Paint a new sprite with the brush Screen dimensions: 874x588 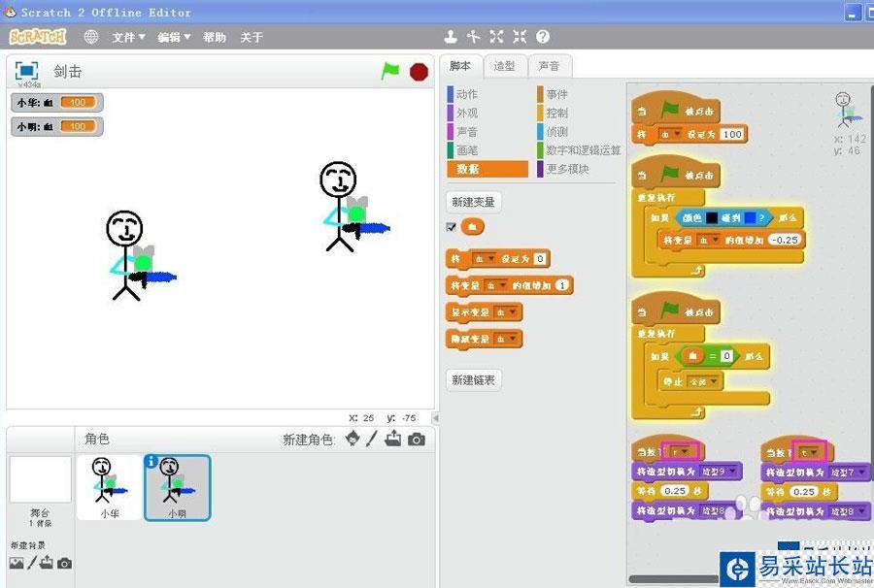[371, 440]
